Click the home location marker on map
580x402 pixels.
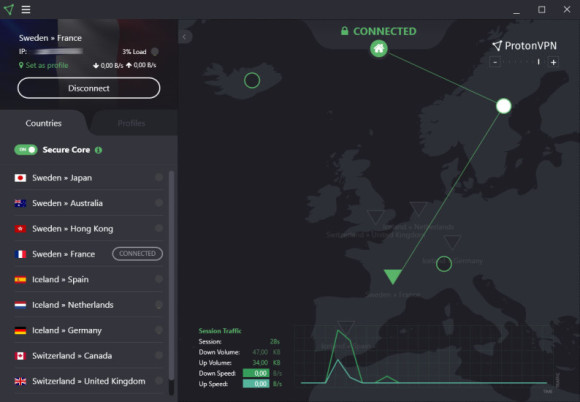pos(379,48)
